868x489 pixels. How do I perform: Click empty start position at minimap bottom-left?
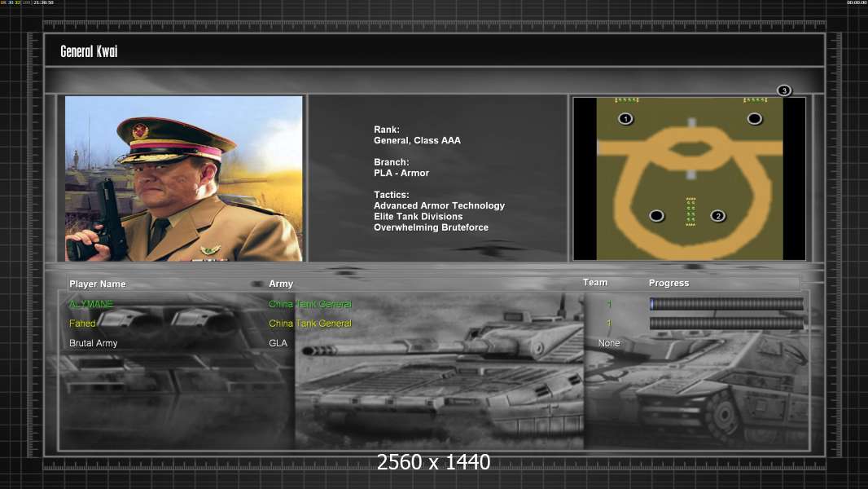tap(656, 216)
